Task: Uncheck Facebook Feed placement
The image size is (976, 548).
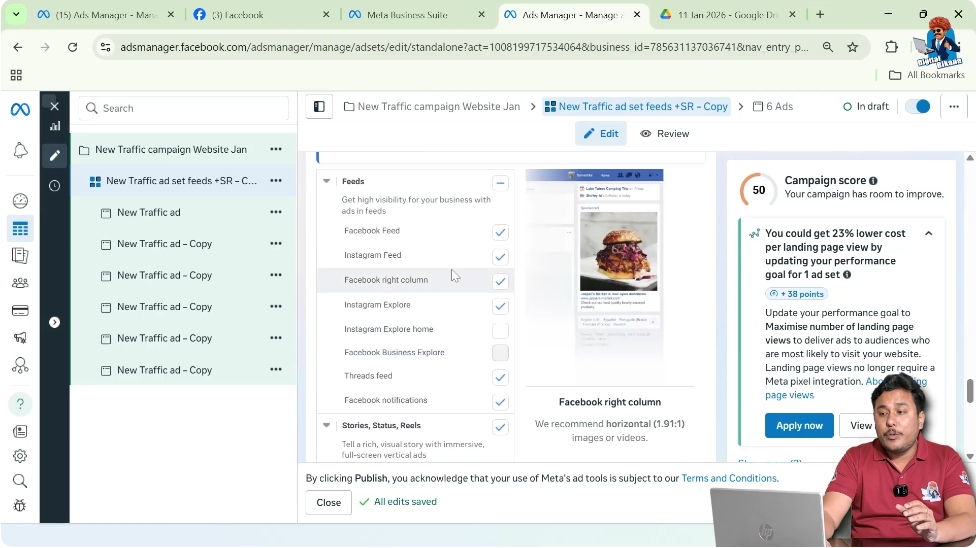Action: (500, 232)
